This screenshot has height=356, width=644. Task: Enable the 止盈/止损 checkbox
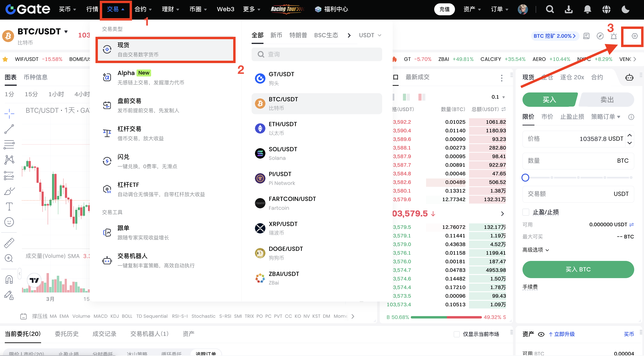pyautogui.click(x=526, y=212)
